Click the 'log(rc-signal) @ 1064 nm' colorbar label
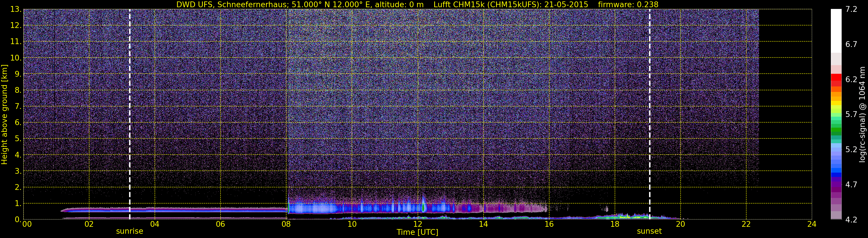Viewport: 868px width, 238px height. pos(862,114)
